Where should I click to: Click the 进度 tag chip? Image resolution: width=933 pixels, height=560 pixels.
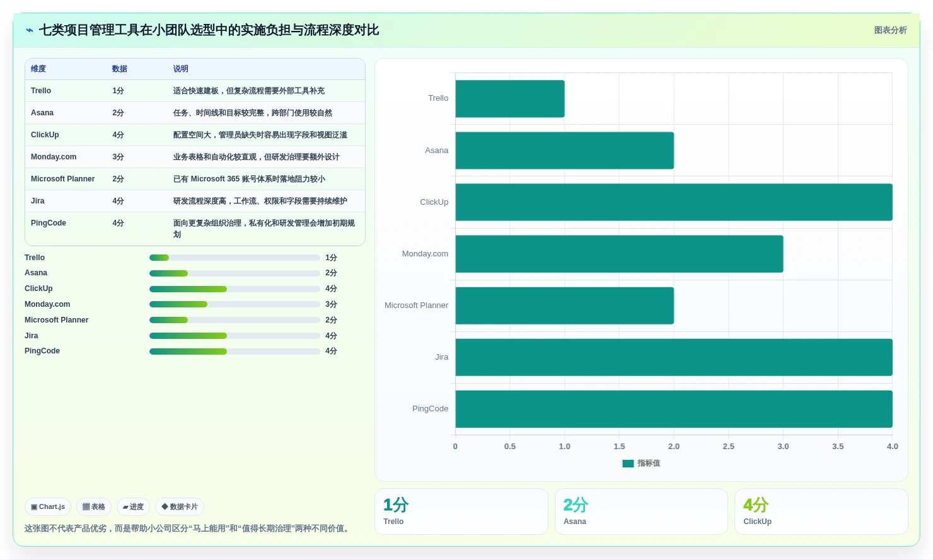pyautogui.click(x=133, y=506)
